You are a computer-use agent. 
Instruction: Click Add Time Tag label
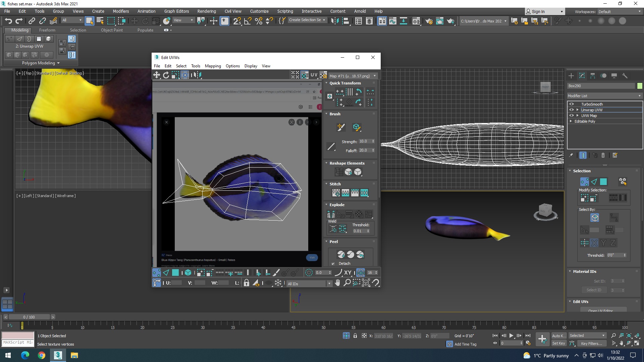tap(465, 344)
